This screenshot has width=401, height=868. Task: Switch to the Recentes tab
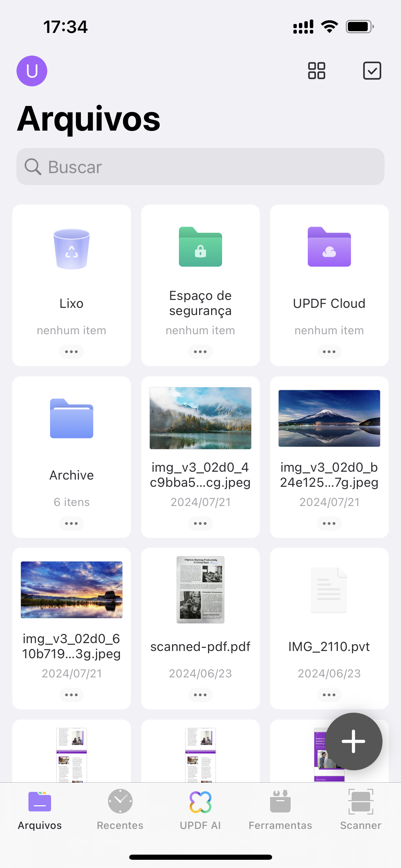coord(120,809)
